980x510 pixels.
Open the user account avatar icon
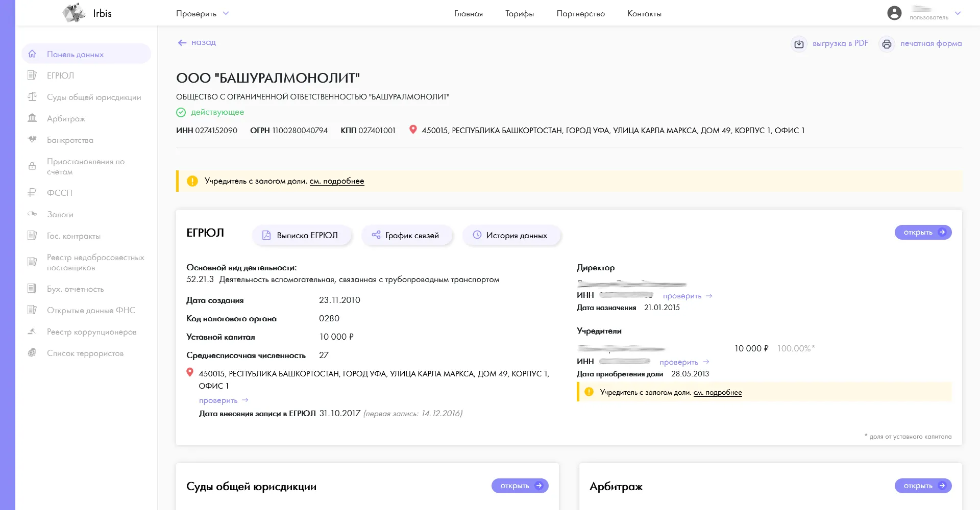click(894, 13)
